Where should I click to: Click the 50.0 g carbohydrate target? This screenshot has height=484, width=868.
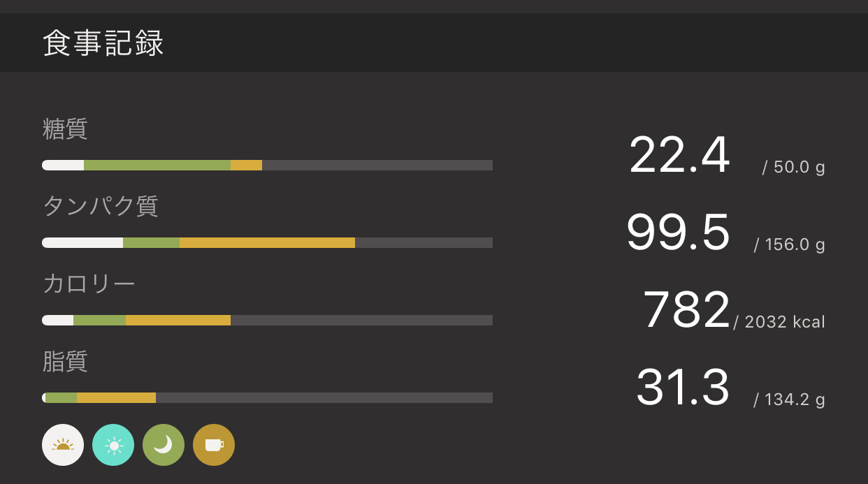794,168
